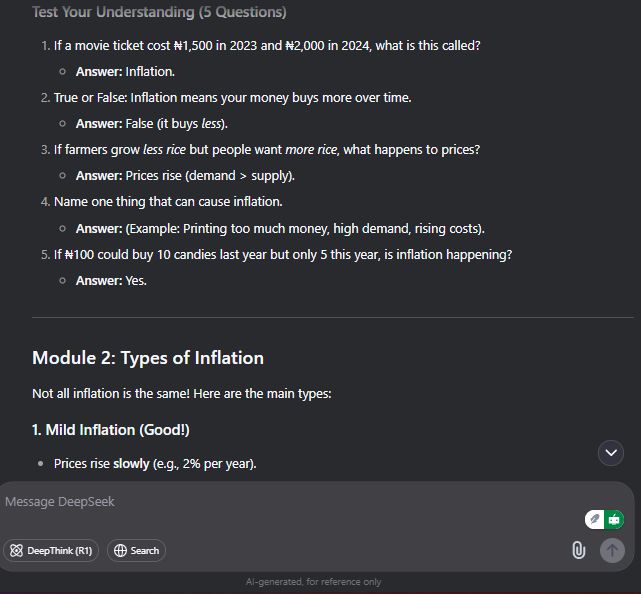Click the atom icon beside DeepThink (R1)
Screen dimensions: 641x594
coord(16,551)
